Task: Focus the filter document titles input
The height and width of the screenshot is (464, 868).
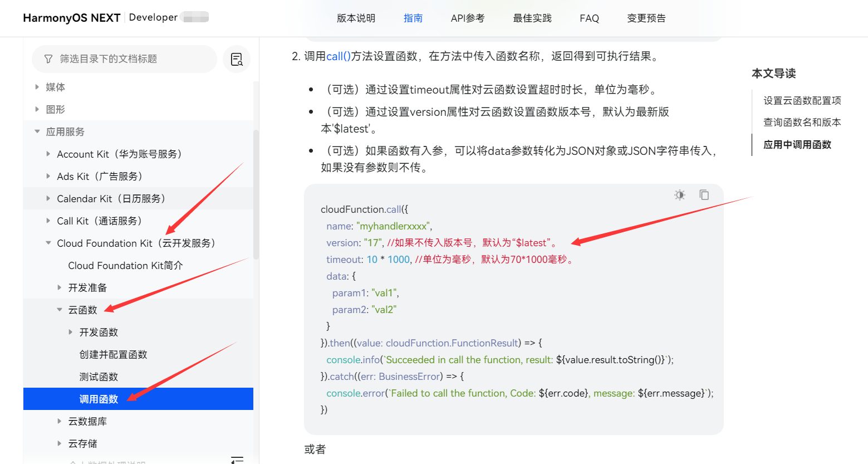Action: pyautogui.click(x=124, y=59)
